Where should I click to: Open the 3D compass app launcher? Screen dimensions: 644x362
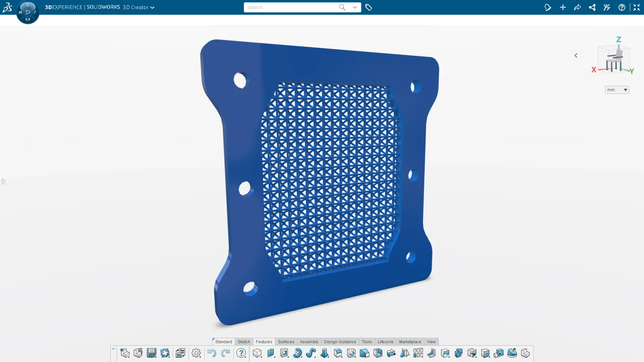[28, 12]
